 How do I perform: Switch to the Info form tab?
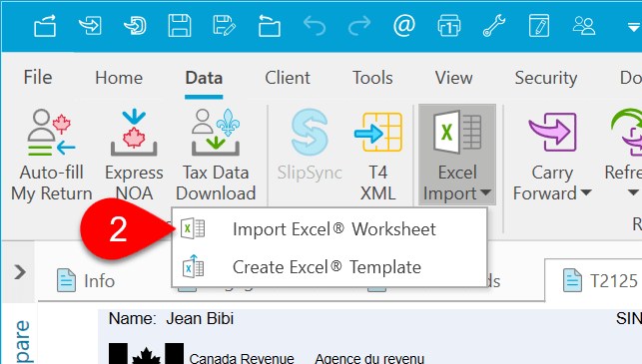pos(86,280)
